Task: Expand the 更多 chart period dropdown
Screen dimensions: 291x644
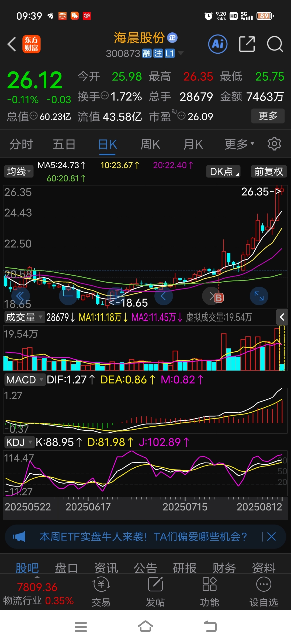Action: pos(240,144)
